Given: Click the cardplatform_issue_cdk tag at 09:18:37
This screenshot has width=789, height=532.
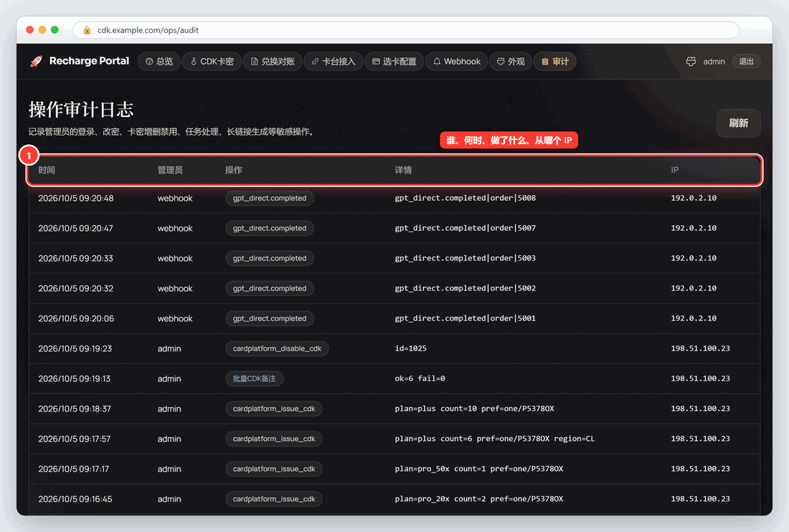Looking at the screenshot, I should [274, 409].
